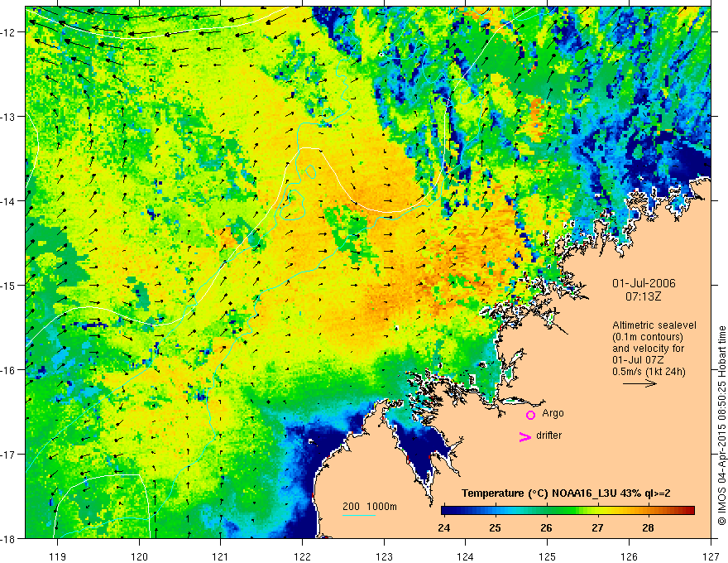
Task: Click latitude axis label -14
Action: pos(8,201)
